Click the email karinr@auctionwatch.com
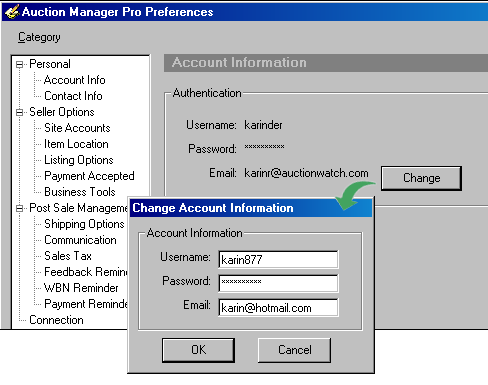Image resolution: width=488 pixels, height=385 pixels. [x=306, y=173]
